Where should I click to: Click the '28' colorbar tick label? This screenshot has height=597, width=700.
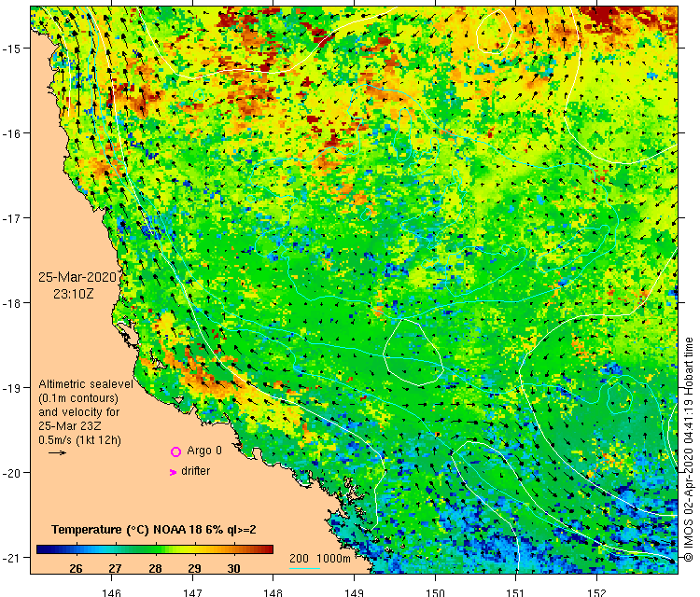coord(155,568)
